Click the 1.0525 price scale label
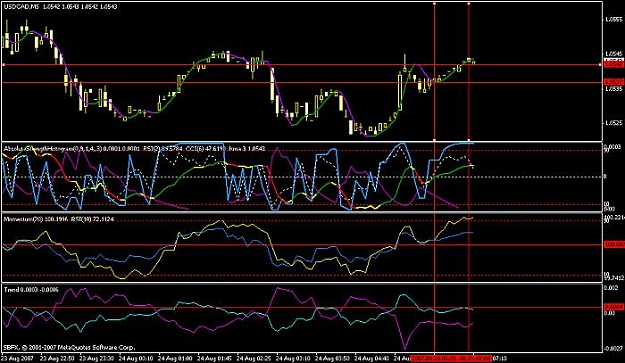 coord(614,123)
